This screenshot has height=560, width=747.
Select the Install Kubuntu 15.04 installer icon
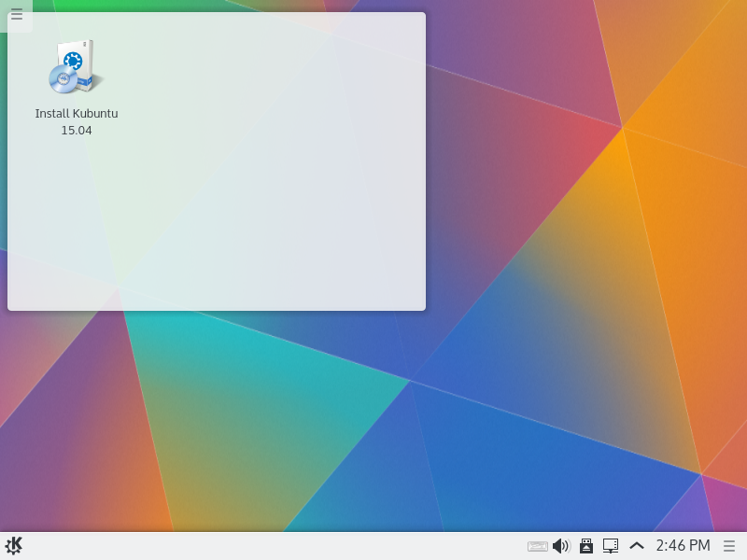tap(76, 67)
